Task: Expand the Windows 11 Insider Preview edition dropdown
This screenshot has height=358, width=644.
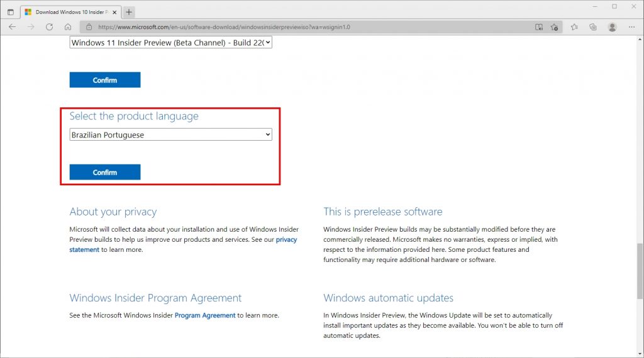Action: [x=171, y=42]
